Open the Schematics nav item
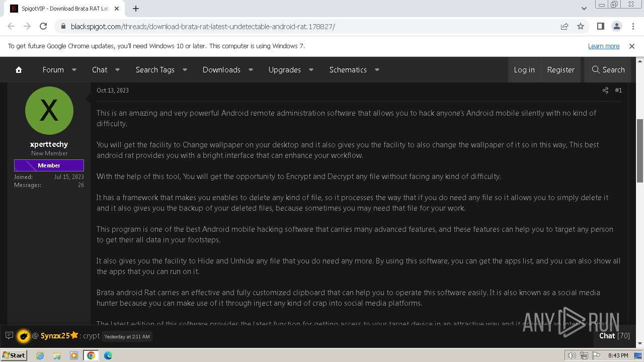This screenshot has width=644, height=362. tap(348, 70)
